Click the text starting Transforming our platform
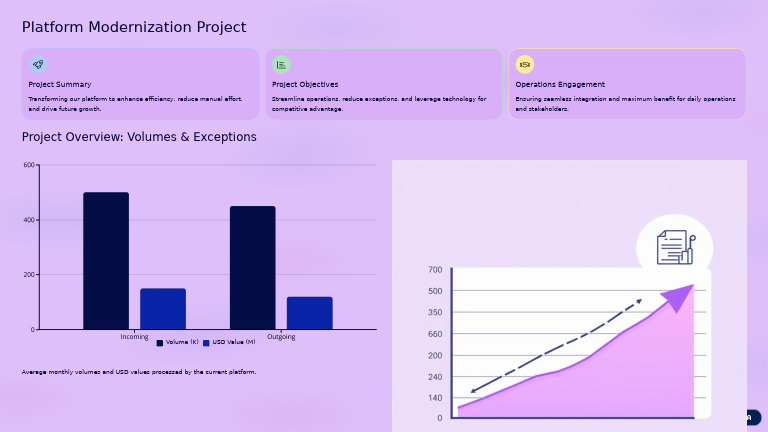The height and width of the screenshot is (432, 768). [135, 104]
